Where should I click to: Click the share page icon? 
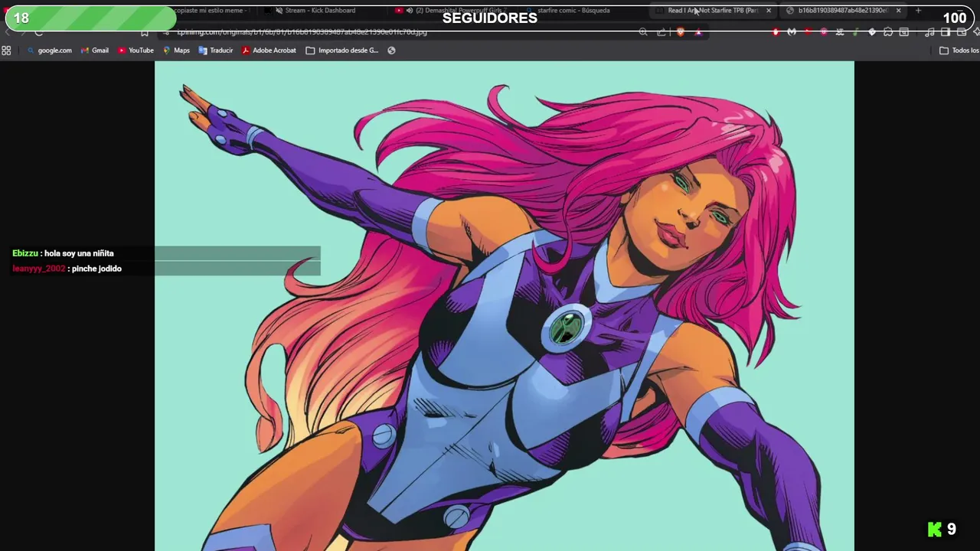pyautogui.click(x=661, y=32)
